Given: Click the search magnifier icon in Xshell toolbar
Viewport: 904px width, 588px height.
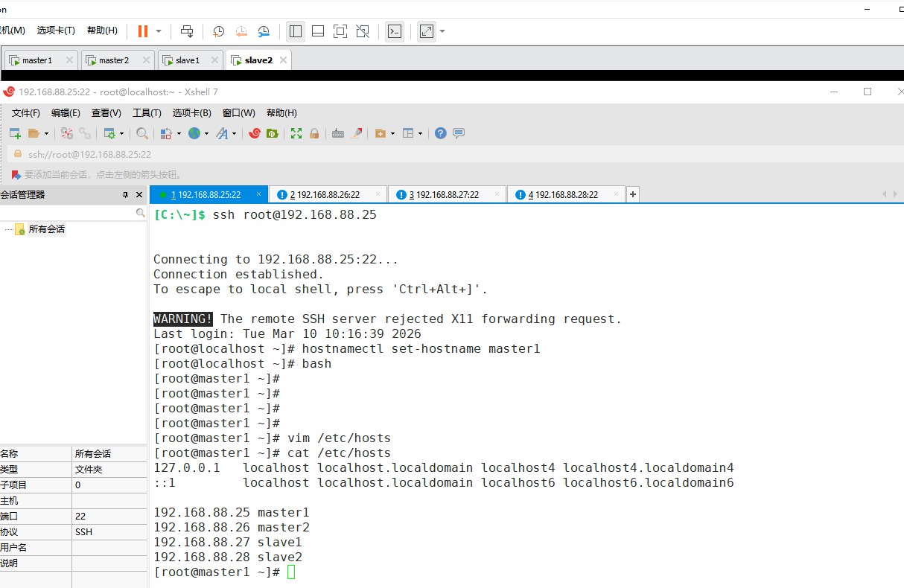Looking at the screenshot, I should tap(141, 133).
